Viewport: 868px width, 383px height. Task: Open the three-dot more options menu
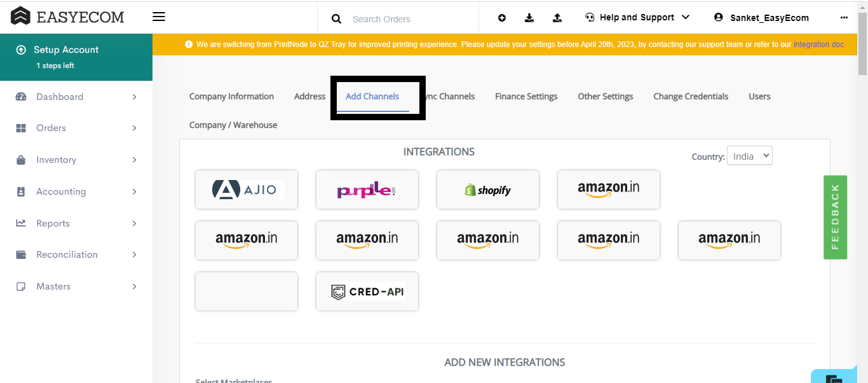point(844,18)
